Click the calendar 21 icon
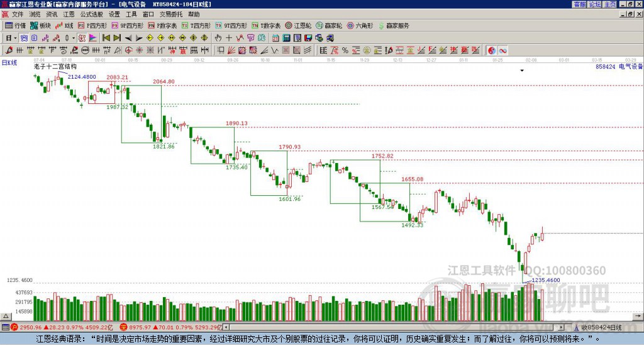The height and width of the screenshot is (345, 644). (275, 38)
